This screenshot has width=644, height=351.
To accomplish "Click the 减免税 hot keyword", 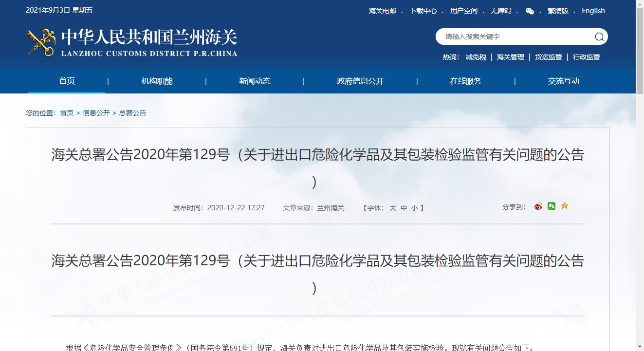I will pos(476,57).
